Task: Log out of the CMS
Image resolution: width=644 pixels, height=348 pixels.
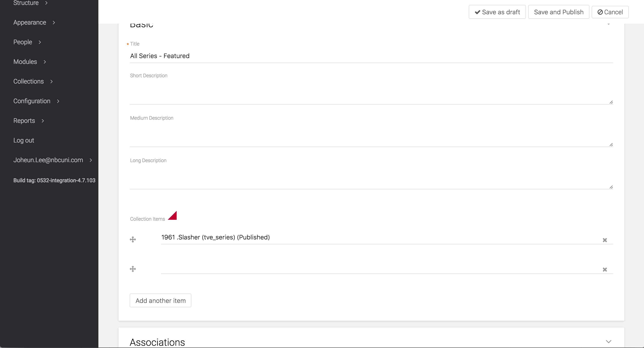Action: point(24,140)
